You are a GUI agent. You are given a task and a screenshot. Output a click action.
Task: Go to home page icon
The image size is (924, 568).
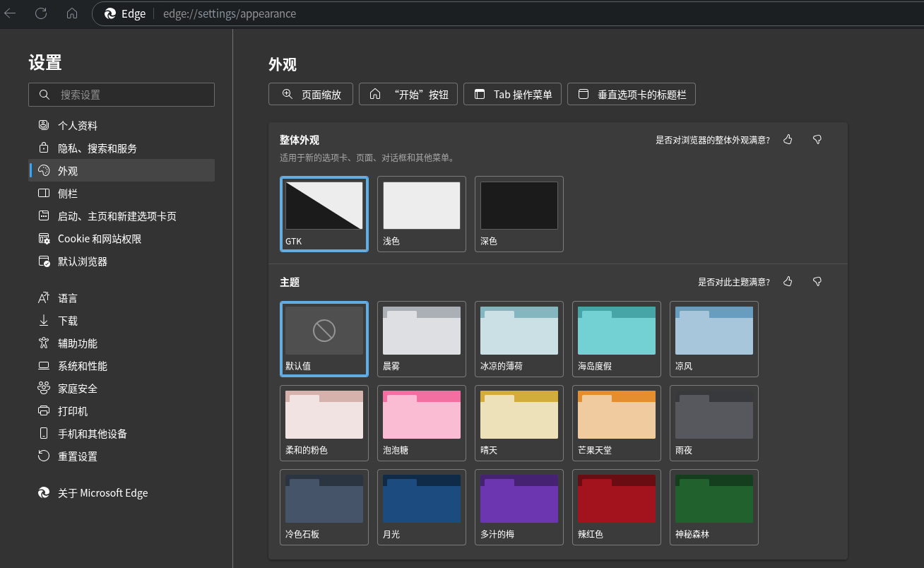pos(72,13)
